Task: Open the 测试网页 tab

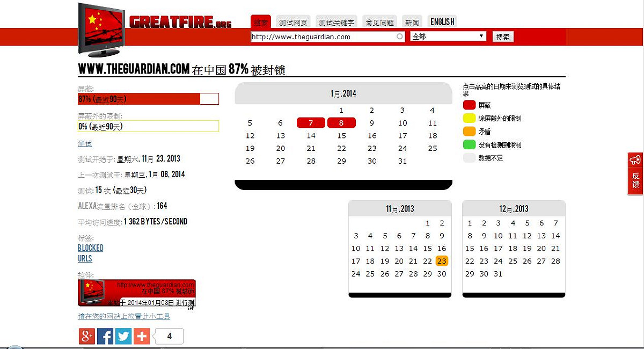Action: [x=293, y=22]
